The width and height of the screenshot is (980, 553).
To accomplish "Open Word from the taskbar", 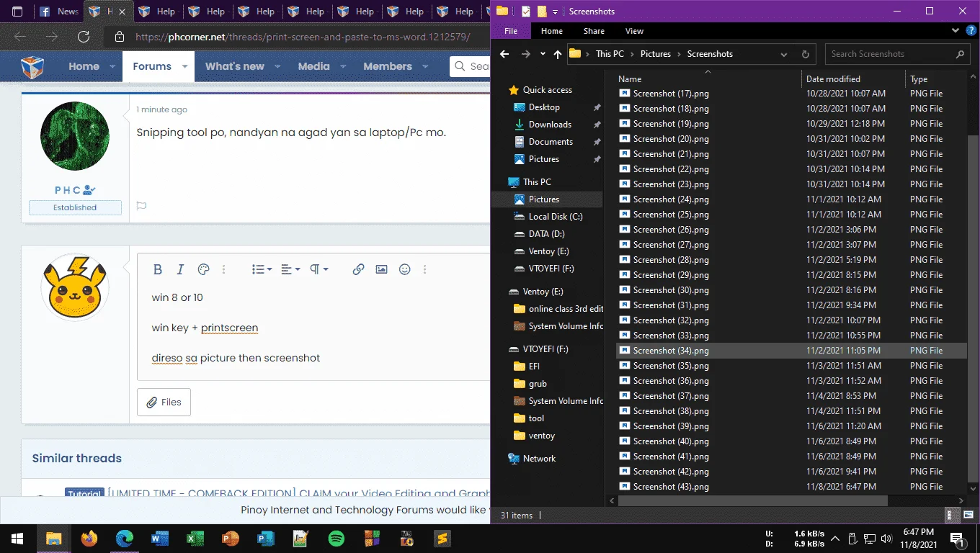I will pos(160,539).
